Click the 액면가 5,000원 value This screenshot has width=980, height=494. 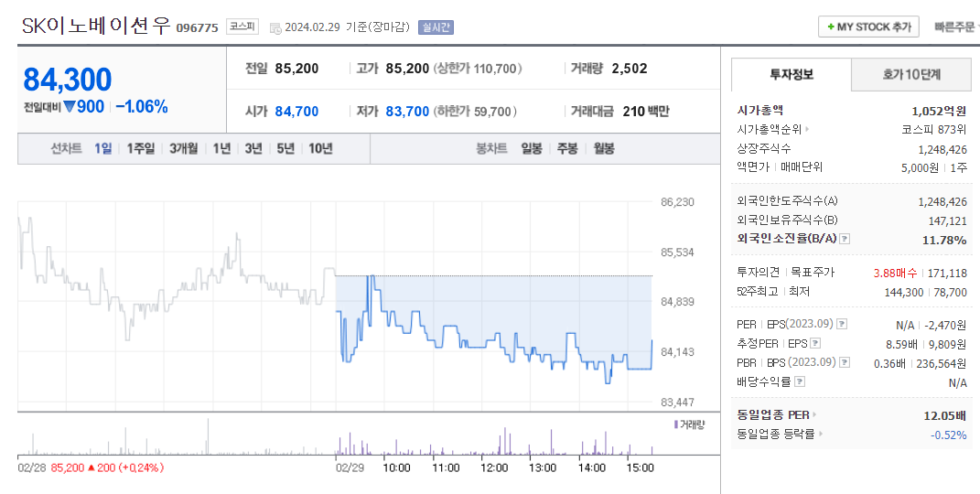tap(921, 167)
